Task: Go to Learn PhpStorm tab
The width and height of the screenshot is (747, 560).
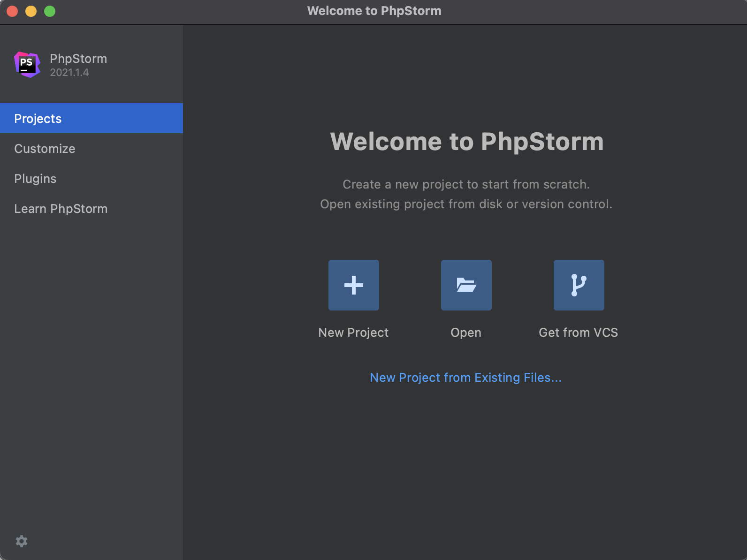Action: (x=91, y=208)
